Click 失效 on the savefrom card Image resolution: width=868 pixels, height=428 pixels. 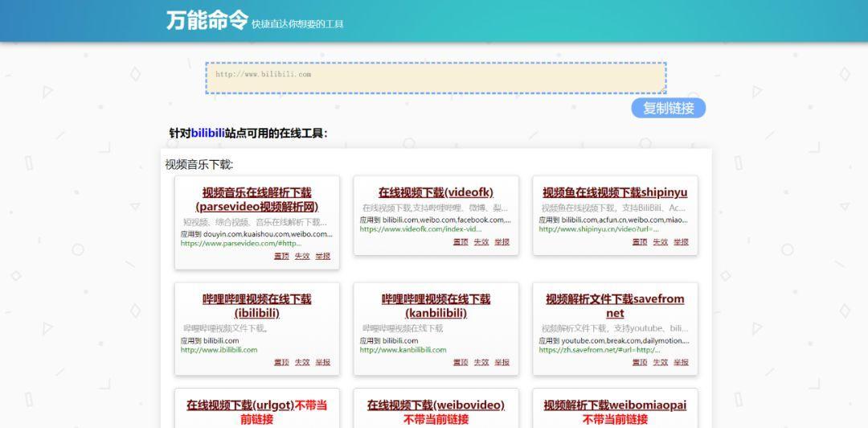(661, 362)
